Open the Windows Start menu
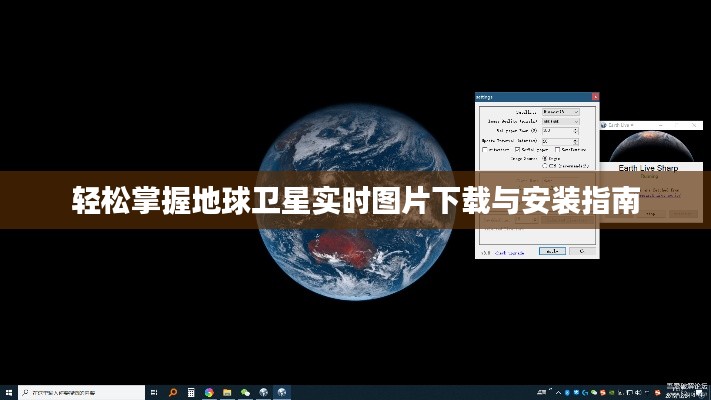 pos(8,392)
